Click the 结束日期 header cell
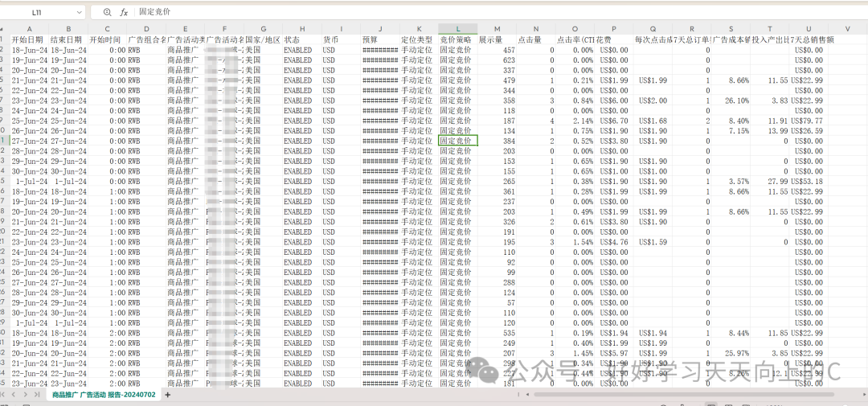This screenshot has width=868, height=406. (68, 39)
